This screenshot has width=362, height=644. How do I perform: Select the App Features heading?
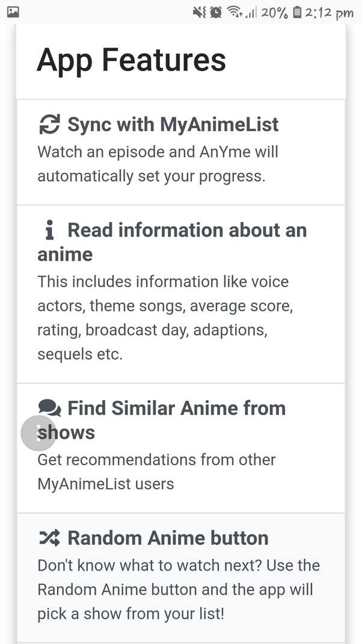[132, 60]
